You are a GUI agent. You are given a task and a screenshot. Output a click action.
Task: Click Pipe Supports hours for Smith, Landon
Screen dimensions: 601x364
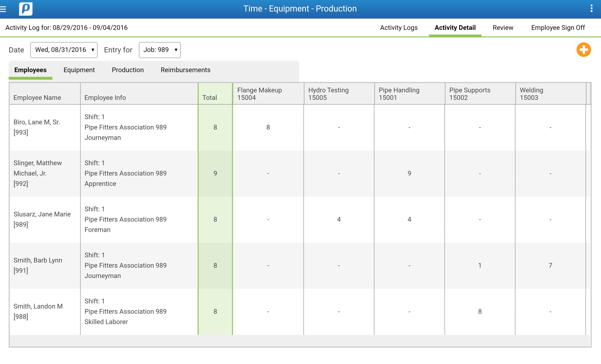(x=480, y=312)
